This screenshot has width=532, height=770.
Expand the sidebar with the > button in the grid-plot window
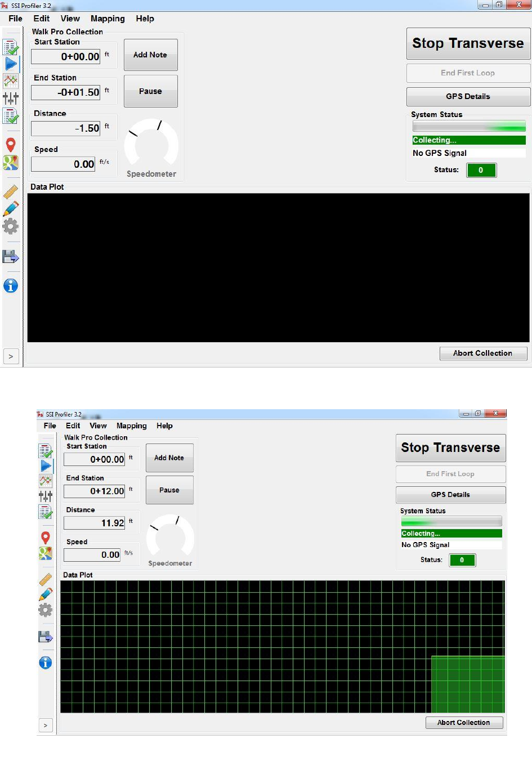[x=46, y=726]
